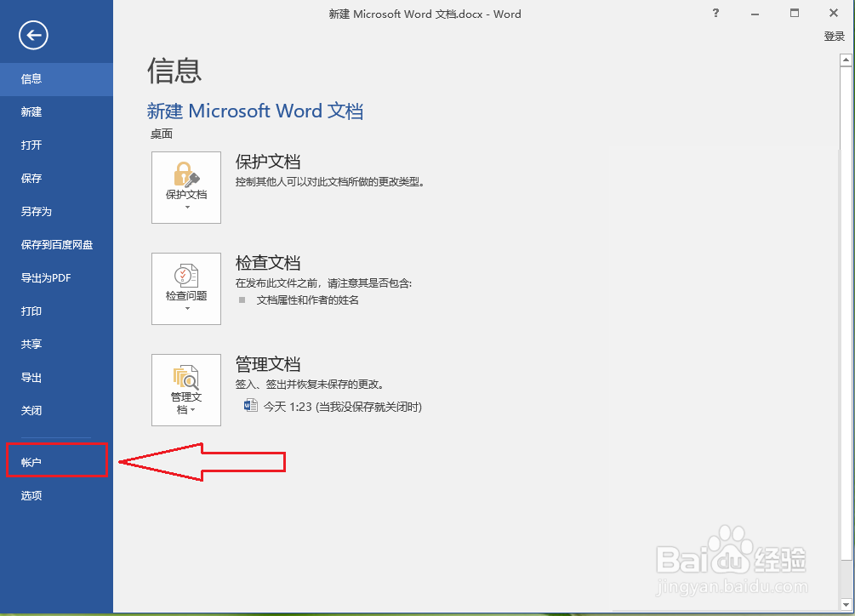Image resolution: width=855 pixels, height=616 pixels.
Task: Click the help question mark icon
Action: pyautogui.click(x=715, y=13)
